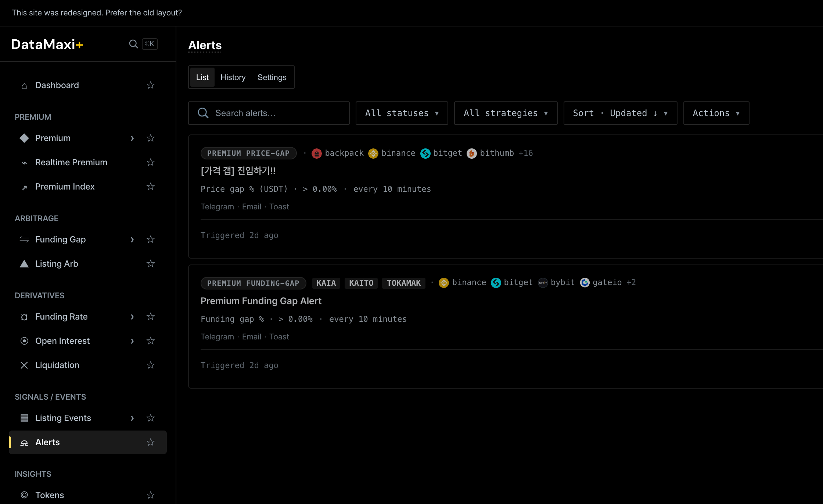Screen dimensions: 823x504
Task: Toggle the Alerts favorite star
Action: tap(151, 442)
